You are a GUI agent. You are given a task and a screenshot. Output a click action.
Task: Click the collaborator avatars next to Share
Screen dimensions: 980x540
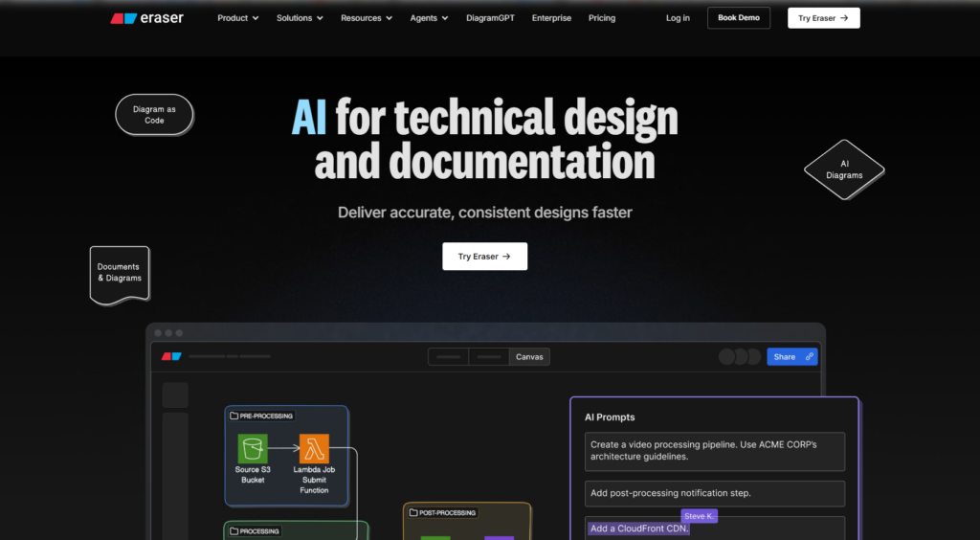[x=740, y=357]
